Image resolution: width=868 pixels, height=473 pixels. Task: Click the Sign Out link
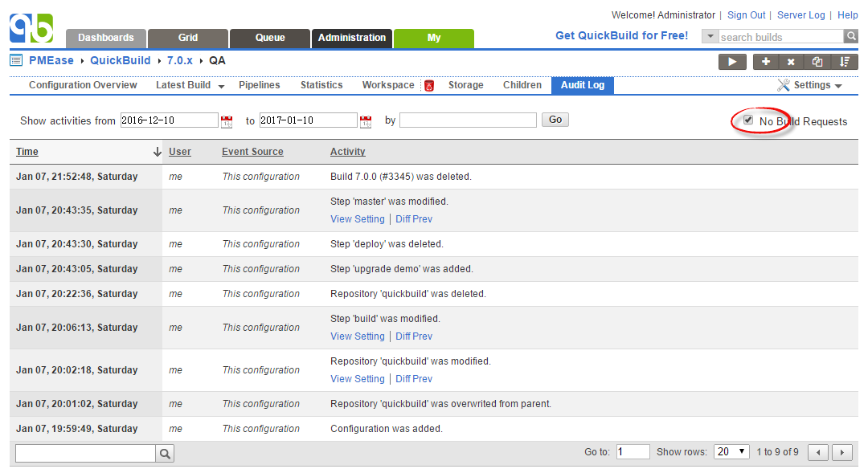coord(746,15)
